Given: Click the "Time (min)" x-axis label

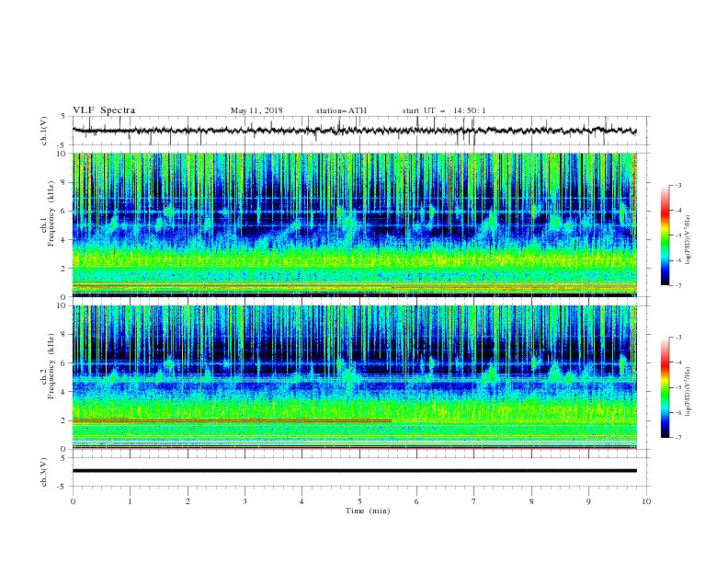Looking at the screenshot, I should (x=368, y=511).
